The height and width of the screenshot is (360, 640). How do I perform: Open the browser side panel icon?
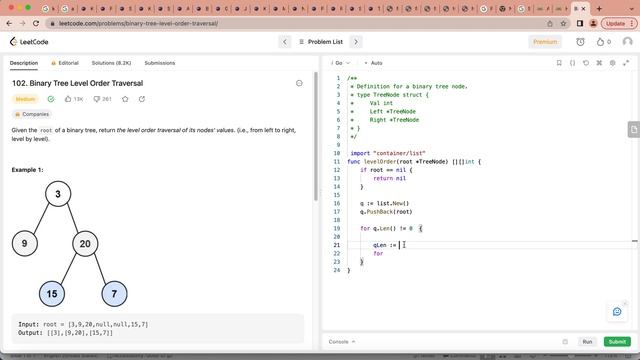tap(580, 24)
